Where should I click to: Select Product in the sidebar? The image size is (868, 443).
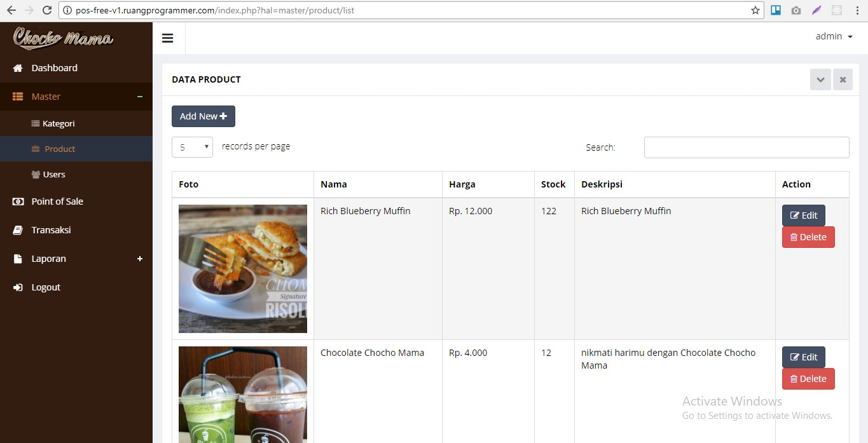coord(76,149)
